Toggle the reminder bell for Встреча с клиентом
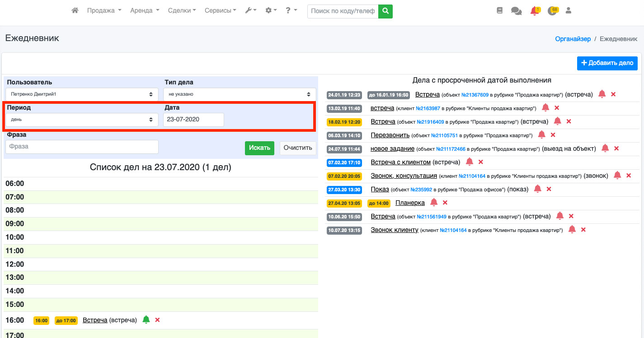 click(470, 162)
